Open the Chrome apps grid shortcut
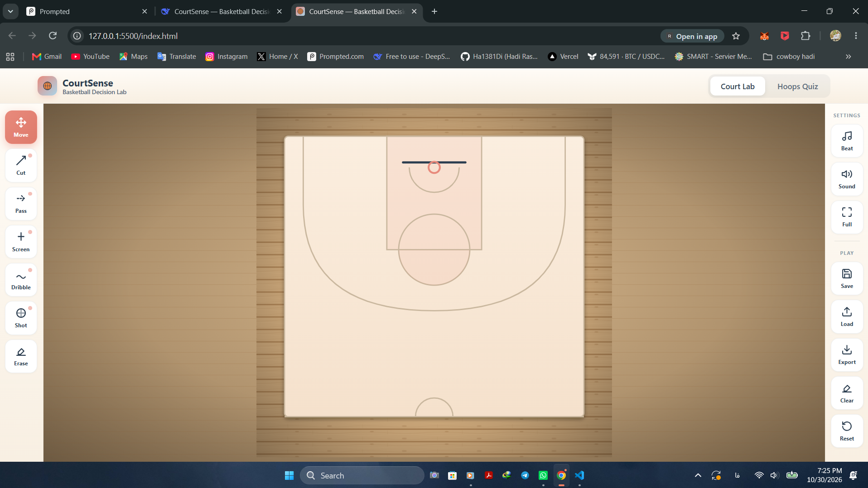 click(10, 57)
